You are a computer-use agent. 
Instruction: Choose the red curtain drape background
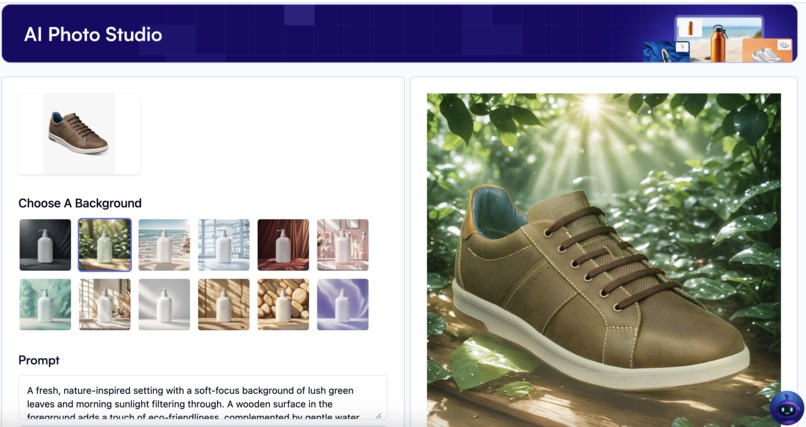coord(283,245)
